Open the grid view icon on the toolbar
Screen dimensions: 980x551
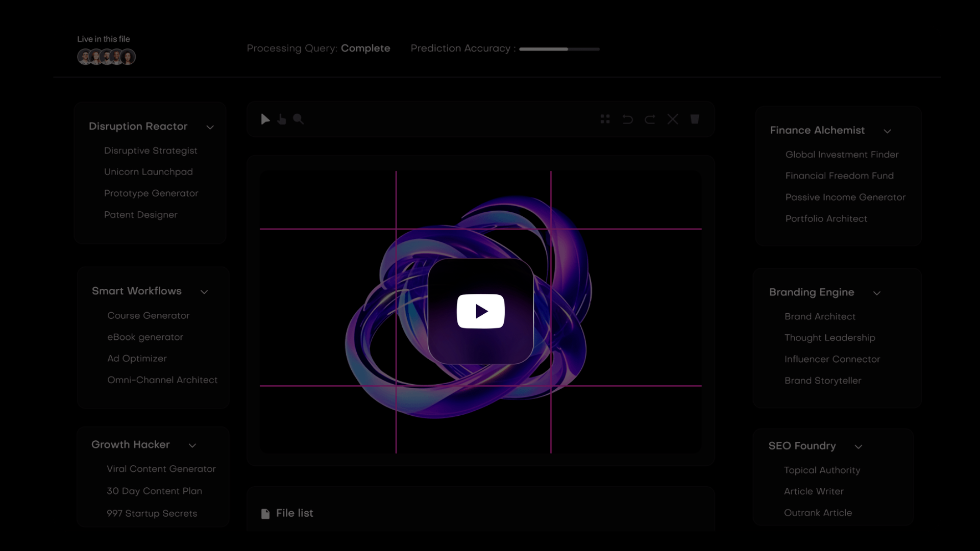click(x=605, y=119)
